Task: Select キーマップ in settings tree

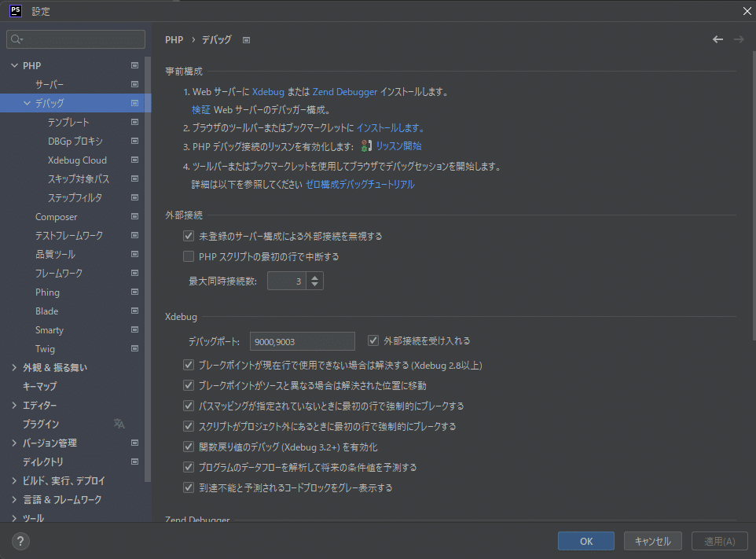Action: [x=39, y=386]
